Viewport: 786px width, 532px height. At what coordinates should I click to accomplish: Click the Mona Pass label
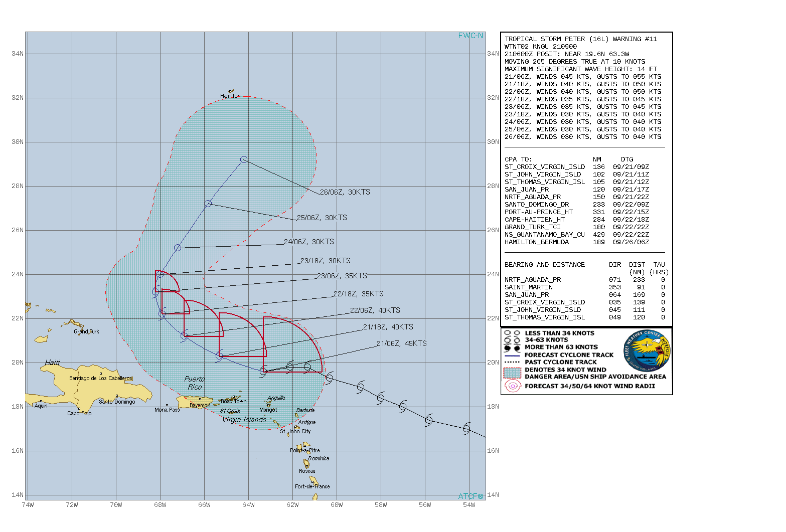tap(167, 410)
